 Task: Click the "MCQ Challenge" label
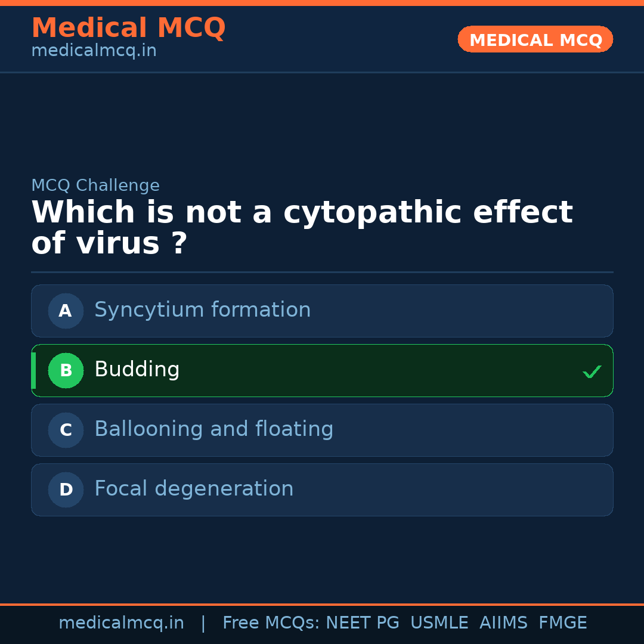coord(95,185)
